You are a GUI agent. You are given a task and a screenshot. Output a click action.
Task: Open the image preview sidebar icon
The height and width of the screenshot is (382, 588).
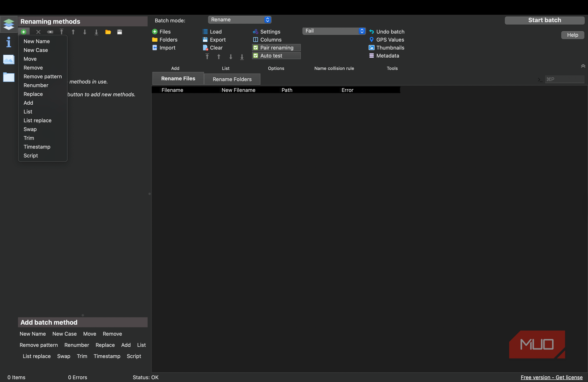point(9,59)
